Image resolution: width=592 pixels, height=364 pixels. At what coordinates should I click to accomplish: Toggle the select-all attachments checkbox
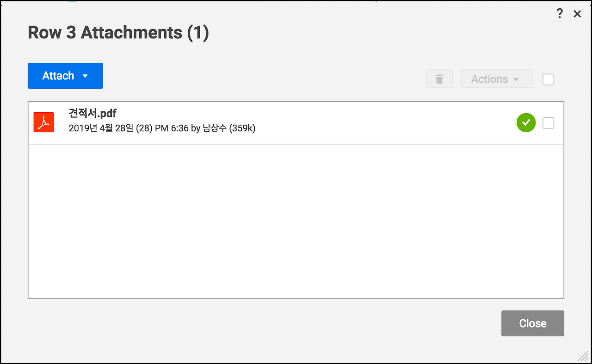click(x=548, y=79)
